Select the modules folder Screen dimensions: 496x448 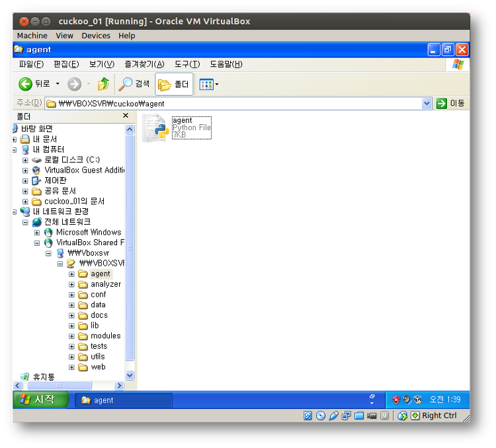[106, 336]
